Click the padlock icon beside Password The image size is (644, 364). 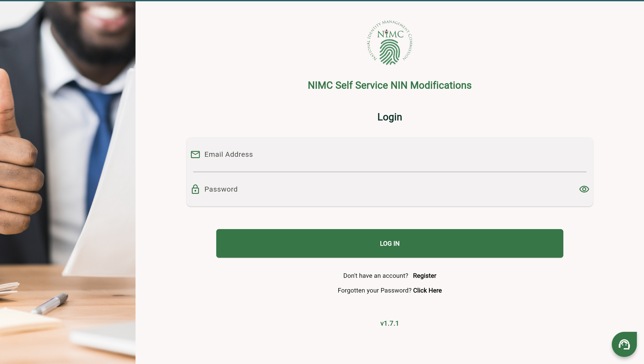(195, 189)
